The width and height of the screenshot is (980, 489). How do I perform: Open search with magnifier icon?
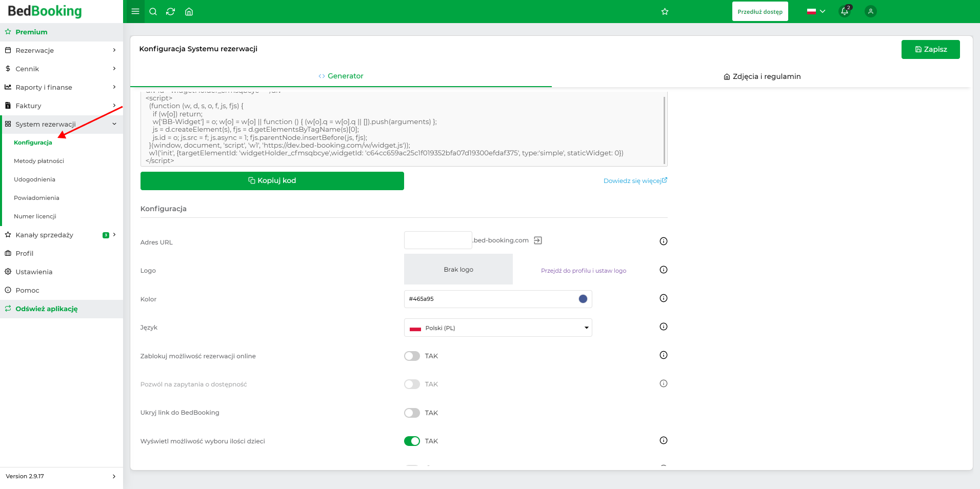coord(153,11)
